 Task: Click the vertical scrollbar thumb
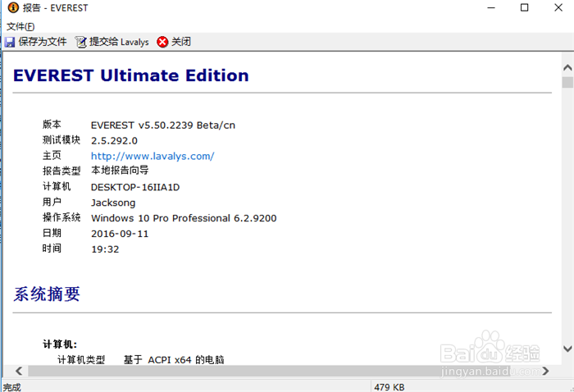pos(567,82)
